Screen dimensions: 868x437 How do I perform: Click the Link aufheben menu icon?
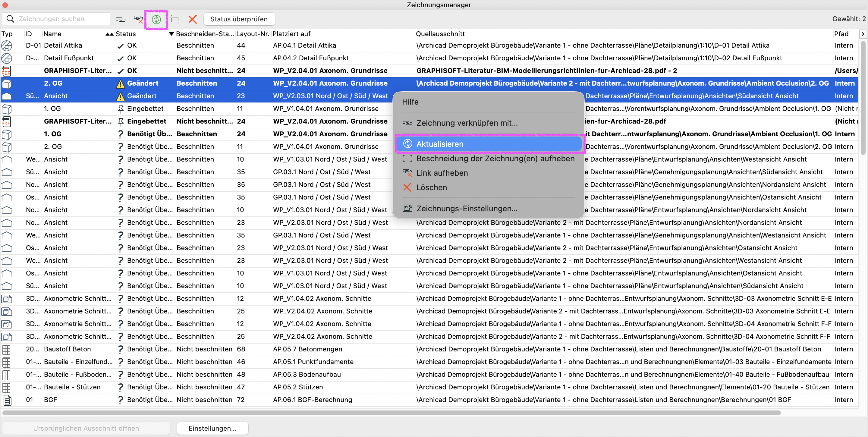tap(407, 173)
